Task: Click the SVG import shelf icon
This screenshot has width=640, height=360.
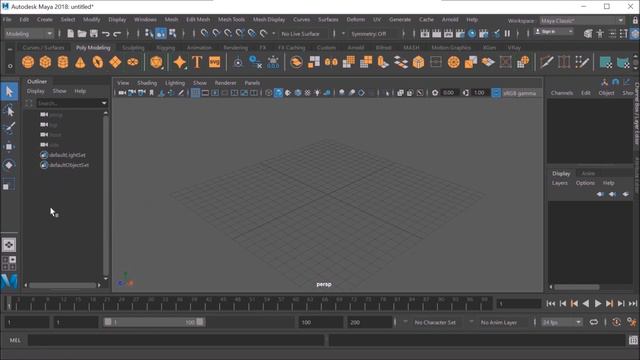Action: click(215, 62)
